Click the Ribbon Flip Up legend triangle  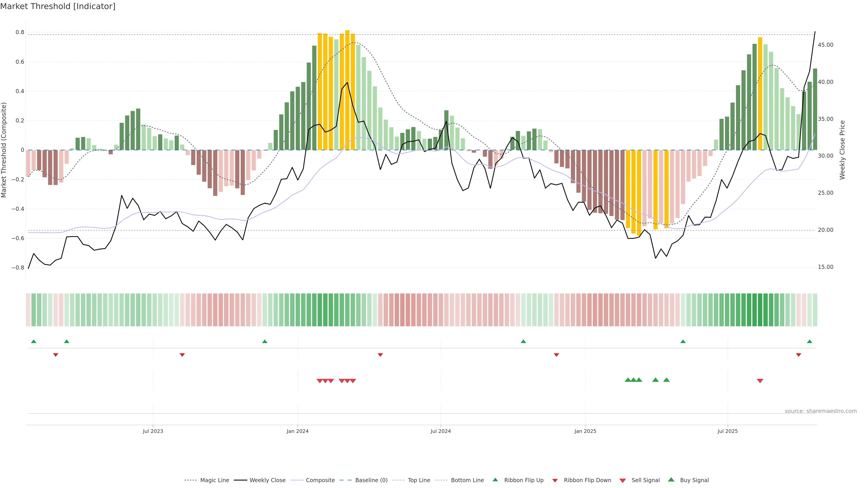(495, 480)
